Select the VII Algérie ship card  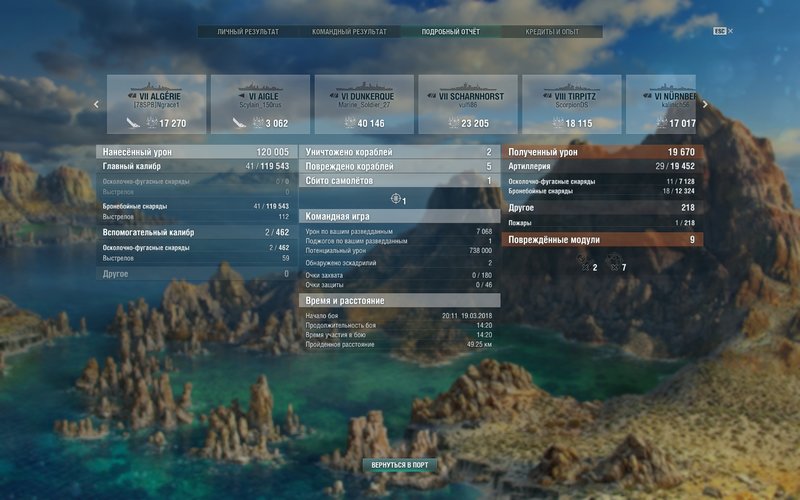pyautogui.click(x=156, y=104)
